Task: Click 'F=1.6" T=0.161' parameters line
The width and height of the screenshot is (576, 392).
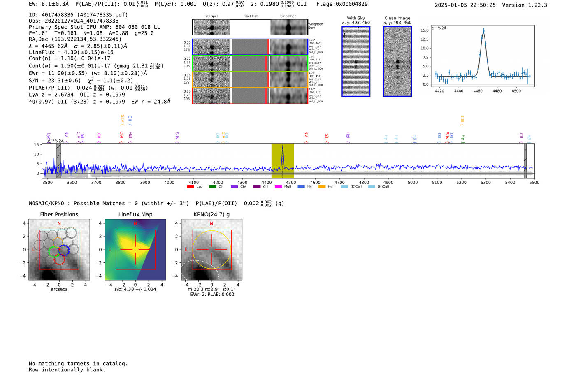Action: [x=91, y=33]
